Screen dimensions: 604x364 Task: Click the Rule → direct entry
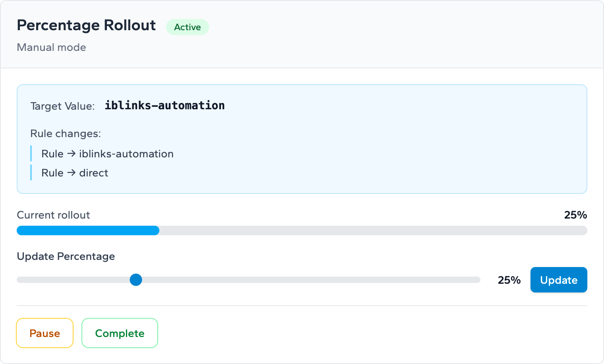[x=74, y=172]
